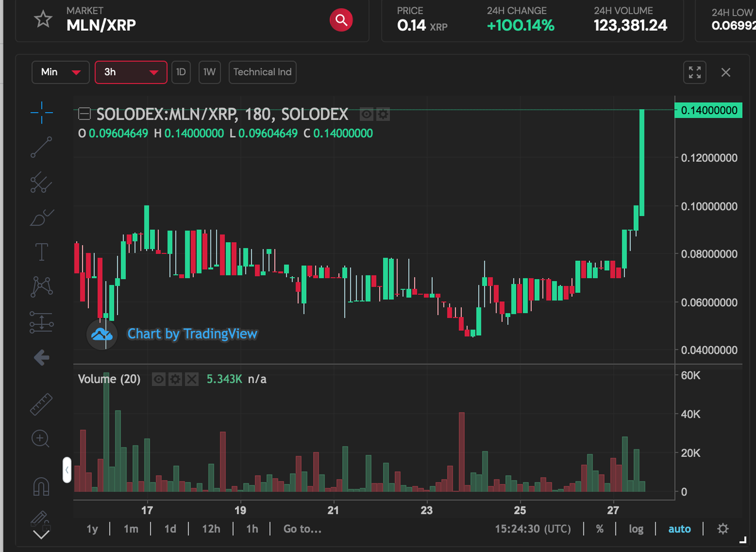
Task: Toggle auto scale
Action: pyautogui.click(x=679, y=529)
